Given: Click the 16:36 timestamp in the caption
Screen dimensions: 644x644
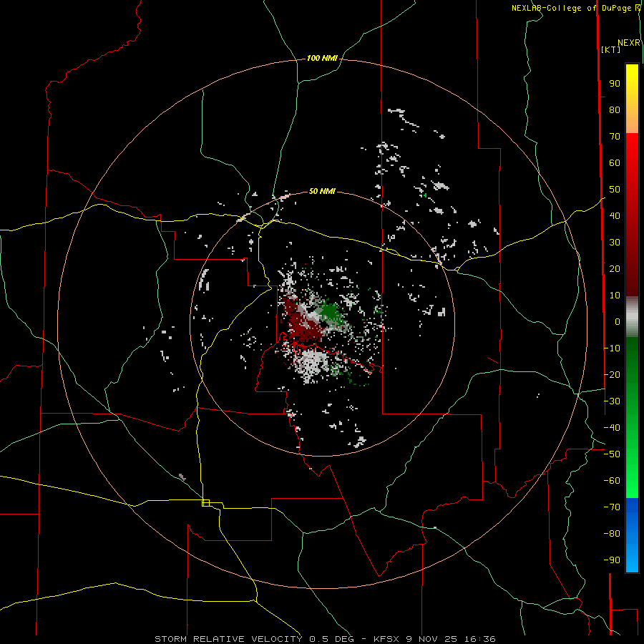Looking at the screenshot, I should pos(479,639).
